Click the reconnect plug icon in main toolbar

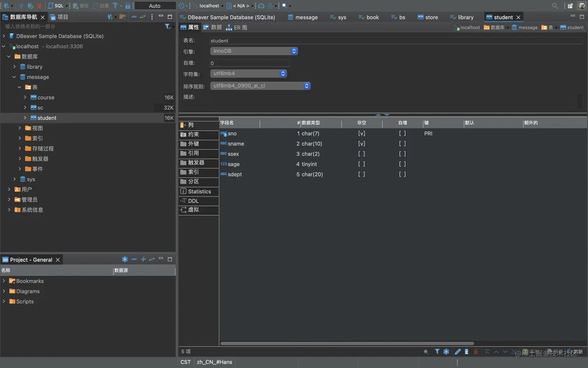30,6
